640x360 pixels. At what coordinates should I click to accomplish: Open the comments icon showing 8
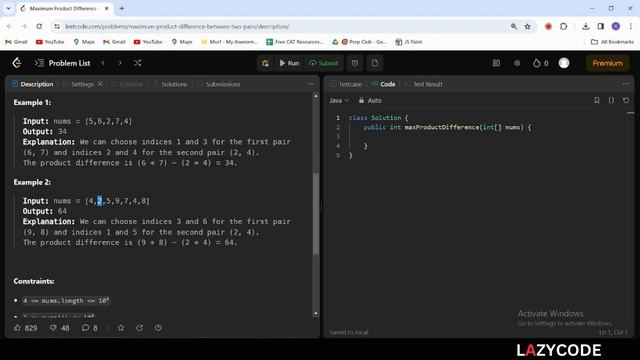(90, 328)
